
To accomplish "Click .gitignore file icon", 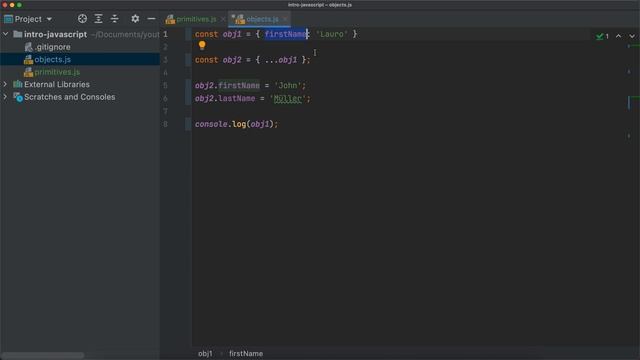I will 28,47.
